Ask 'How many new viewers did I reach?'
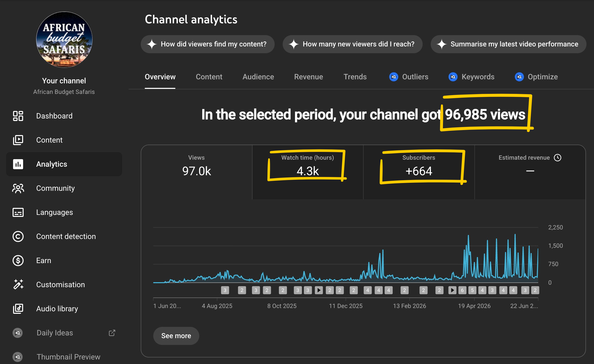Screen dimensions: 594x364 click(x=353, y=44)
